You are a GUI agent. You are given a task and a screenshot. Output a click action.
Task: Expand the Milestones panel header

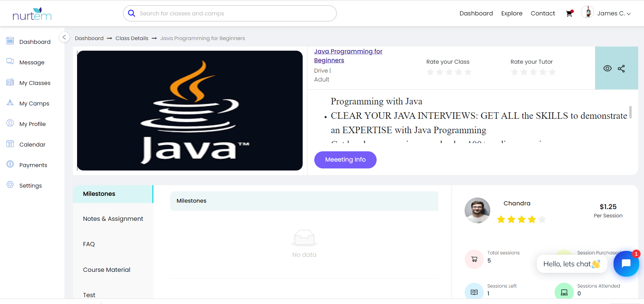coord(304,201)
